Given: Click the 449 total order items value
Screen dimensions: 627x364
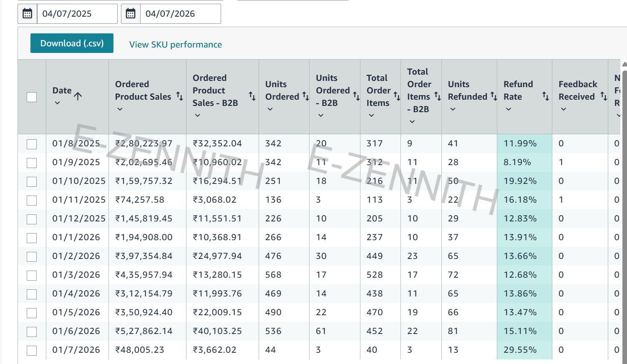Looking at the screenshot, I should click(375, 256).
